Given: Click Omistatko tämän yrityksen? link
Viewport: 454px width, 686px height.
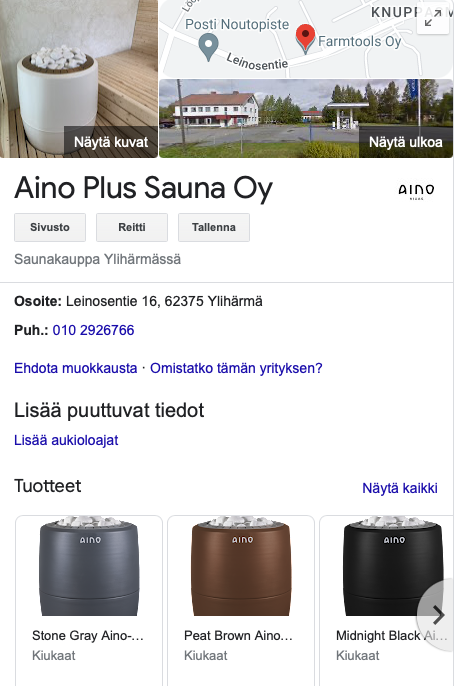Looking at the screenshot, I should click(x=236, y=368).
